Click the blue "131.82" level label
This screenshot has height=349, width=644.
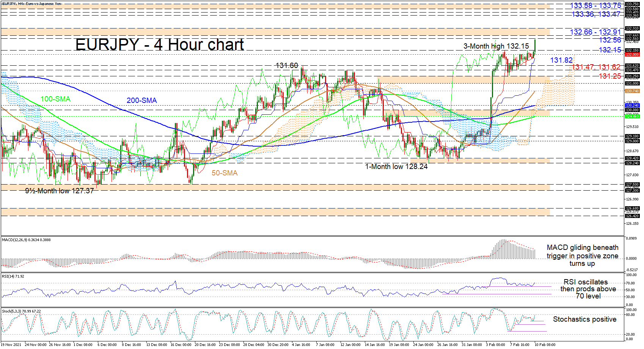[x=561, y=60]
